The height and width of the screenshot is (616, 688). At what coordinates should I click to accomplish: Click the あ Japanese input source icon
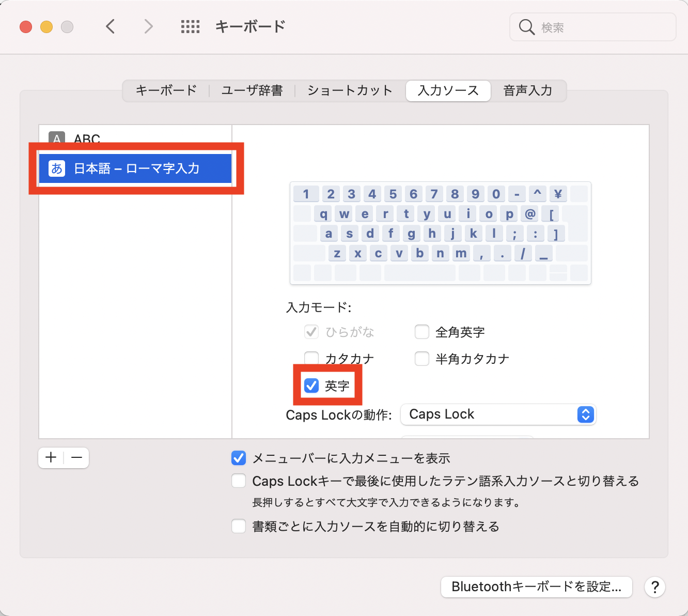[57, 168]
